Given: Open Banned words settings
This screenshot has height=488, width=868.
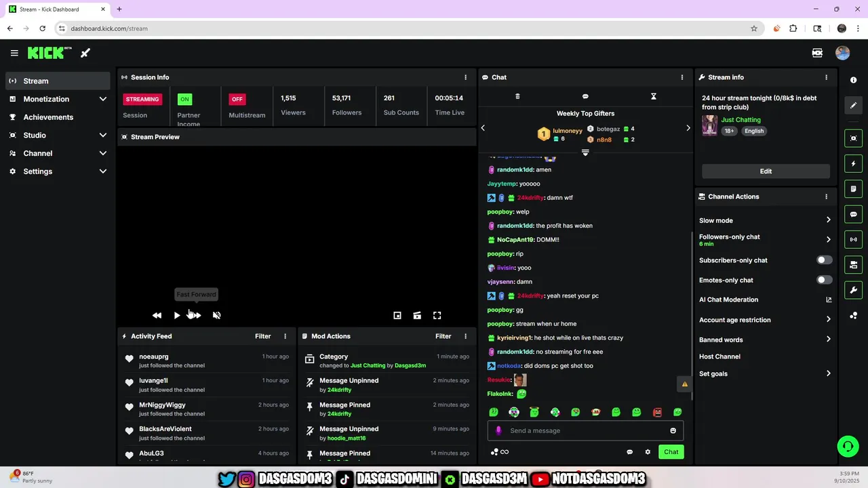Looking at the screenshot, I should point(765,340).
